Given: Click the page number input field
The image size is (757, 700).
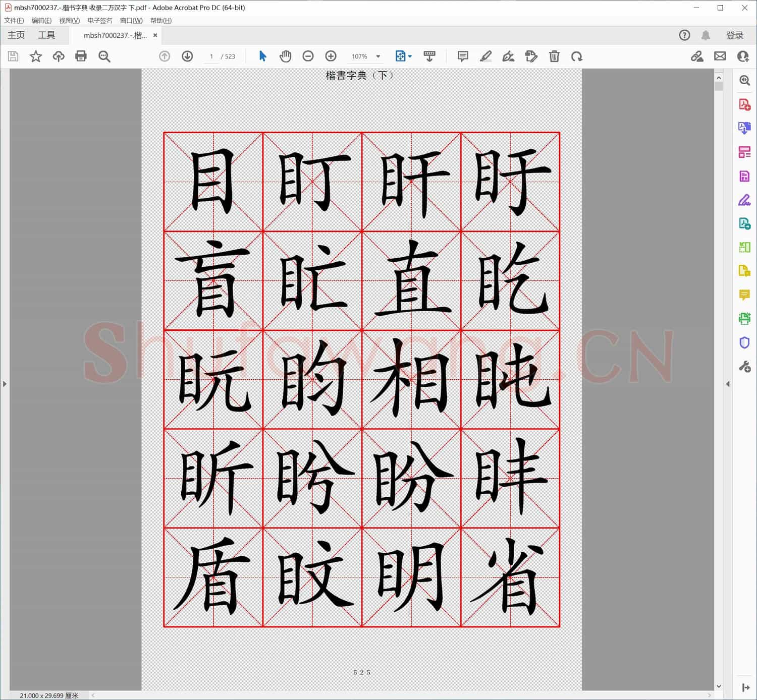Looking at the screenshot, I should click(211, 56).
